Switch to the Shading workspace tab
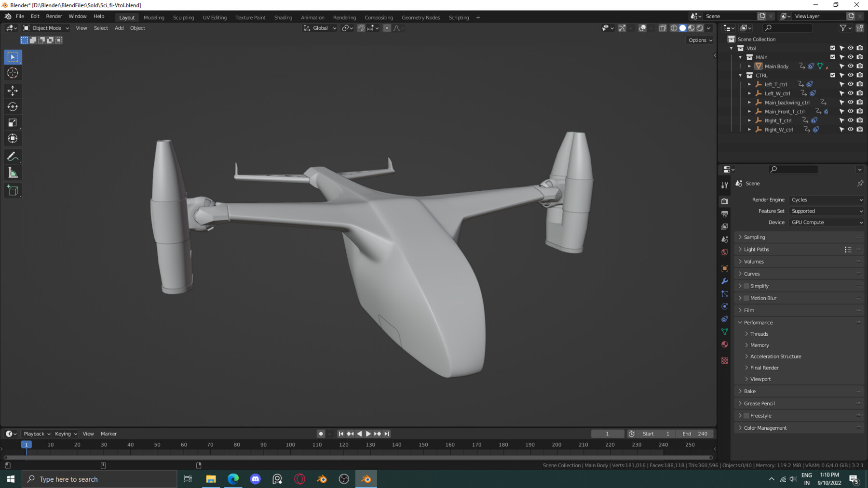868x488 pixels. [283, 17]
